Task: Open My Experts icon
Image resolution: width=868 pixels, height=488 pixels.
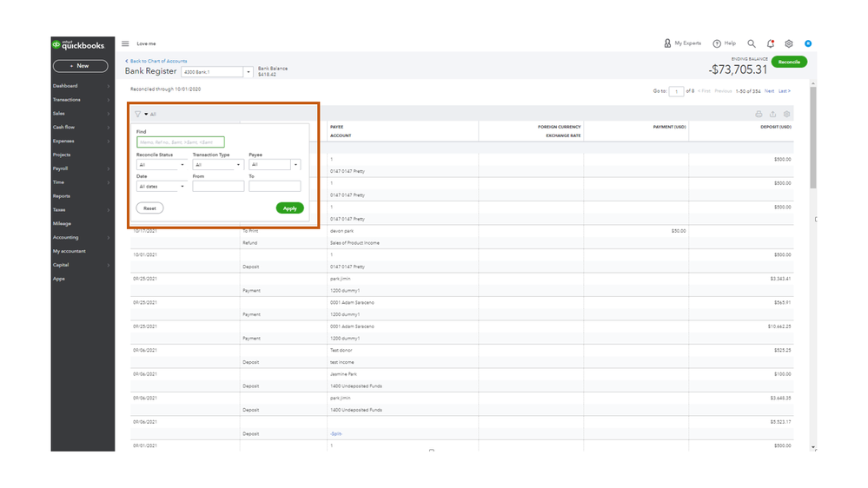Action: click(667, 43)
